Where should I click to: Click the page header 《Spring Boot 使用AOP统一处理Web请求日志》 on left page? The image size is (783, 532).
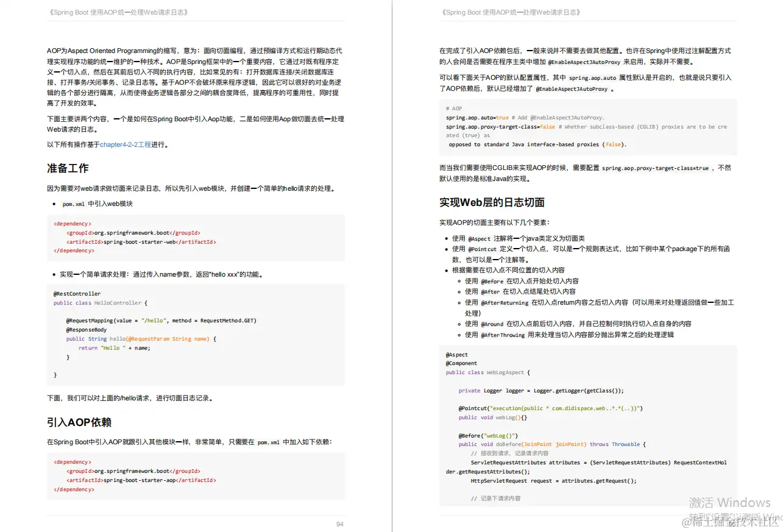118,12
